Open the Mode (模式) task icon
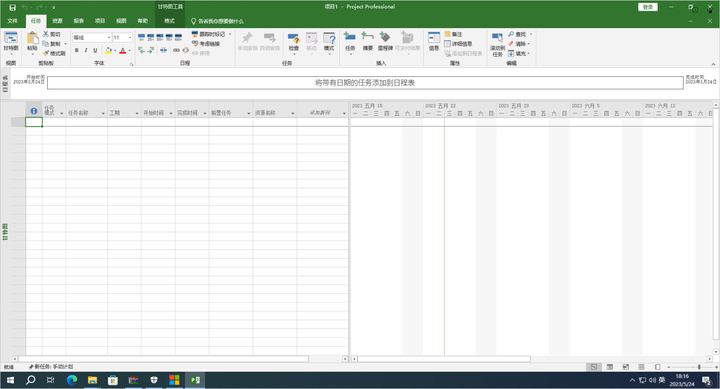The image size is (720, 389). point(329,39)
